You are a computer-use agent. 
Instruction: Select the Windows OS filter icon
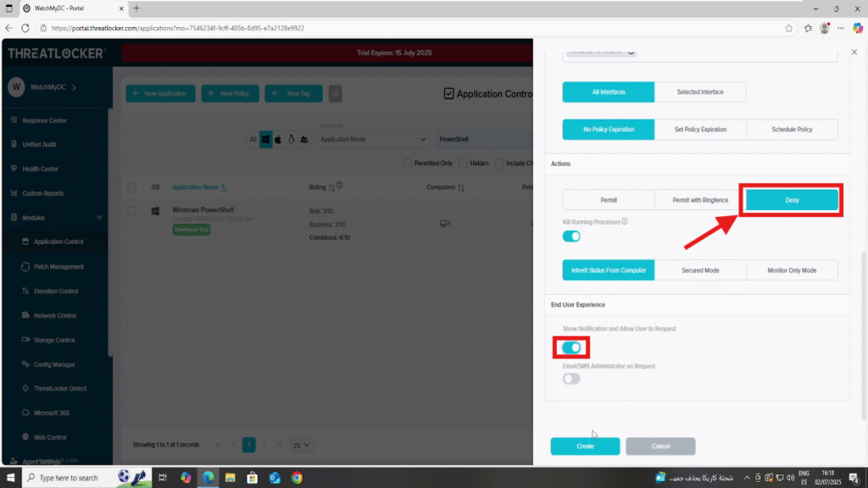[265, 140]
